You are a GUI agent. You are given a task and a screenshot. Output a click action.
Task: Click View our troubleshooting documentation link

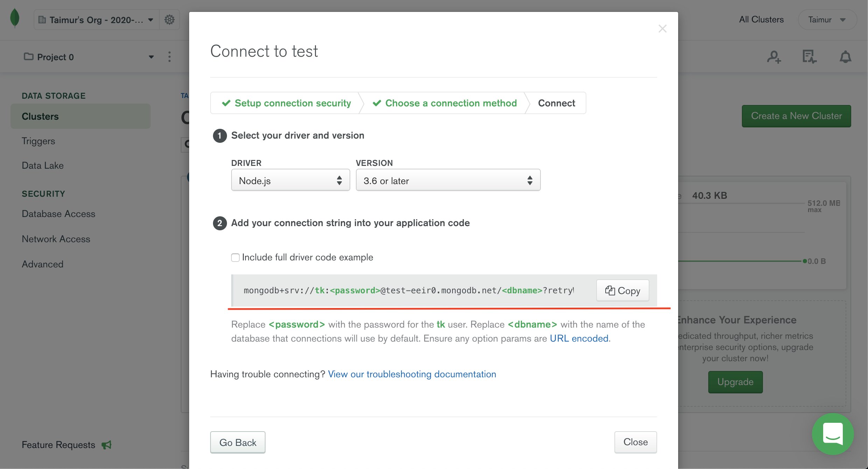pos(412,373)
